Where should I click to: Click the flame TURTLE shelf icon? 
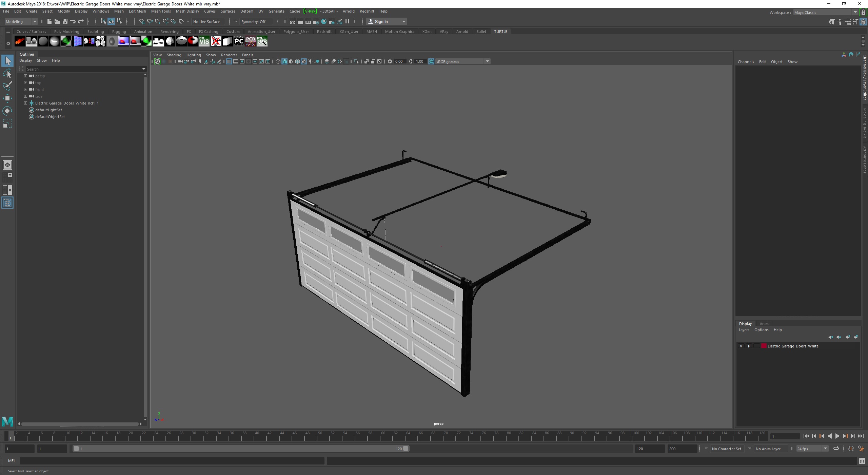pos(20,41)
